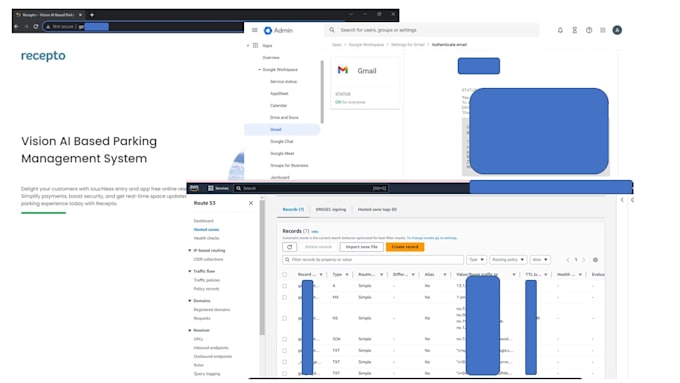Click the Apps grid icon in Admin sidebar

[255, 45]
